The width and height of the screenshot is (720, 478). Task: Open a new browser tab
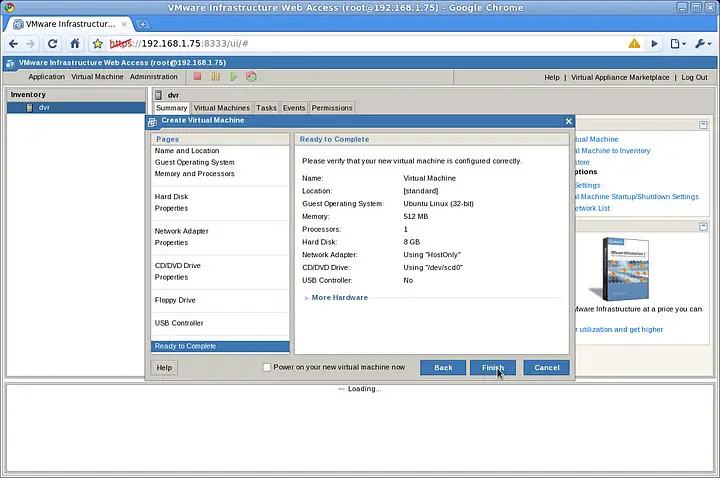(x=142, y=24)
